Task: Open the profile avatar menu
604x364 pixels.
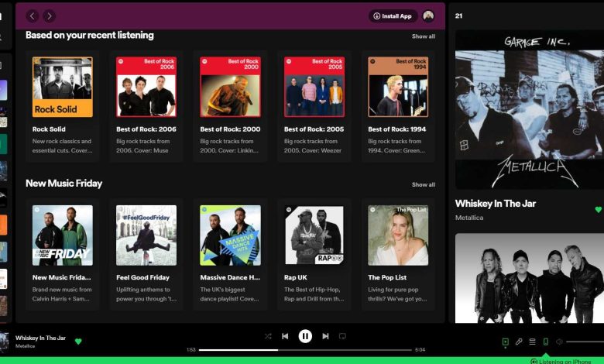Action: click(x=428, y=15)
